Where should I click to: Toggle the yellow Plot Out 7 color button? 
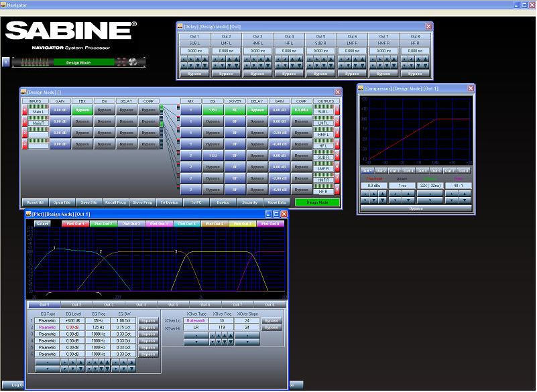[x=243, y=224]
